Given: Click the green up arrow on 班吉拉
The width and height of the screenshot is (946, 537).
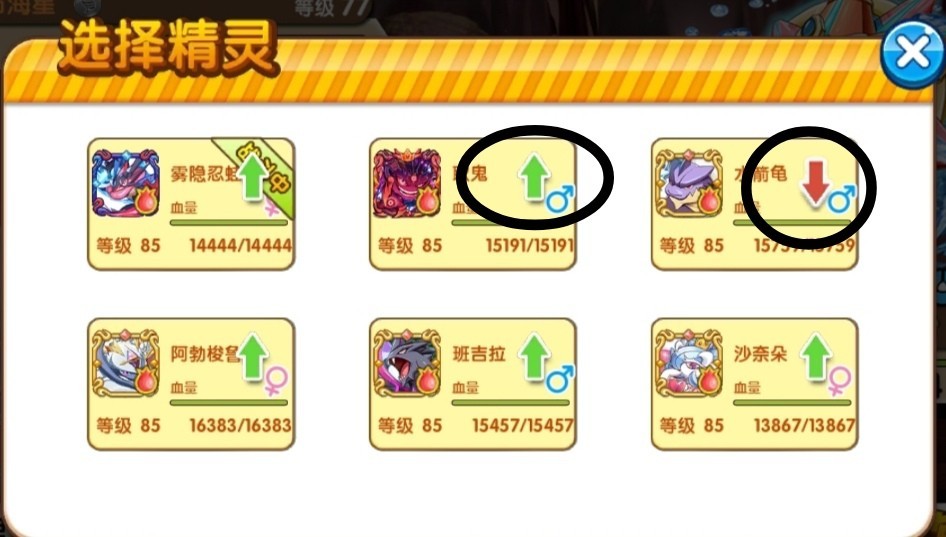Looking at the screenshot, I should click(535, 357).
